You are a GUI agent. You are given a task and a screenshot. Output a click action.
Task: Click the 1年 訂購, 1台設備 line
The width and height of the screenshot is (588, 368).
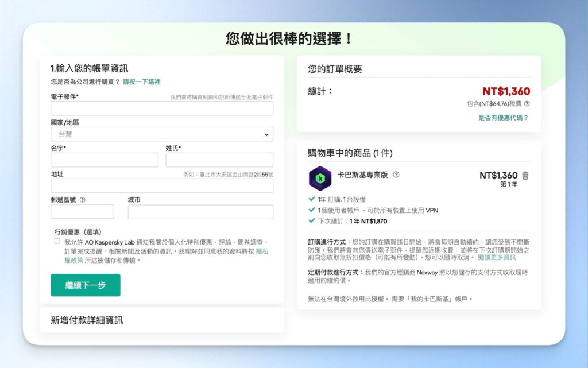click(x=341, y=199)
